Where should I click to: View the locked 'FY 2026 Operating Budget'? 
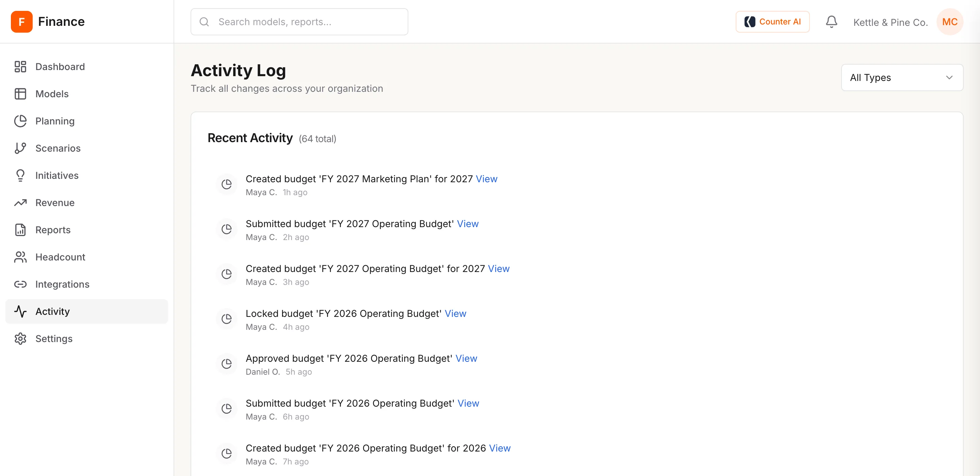coord(455,313)
